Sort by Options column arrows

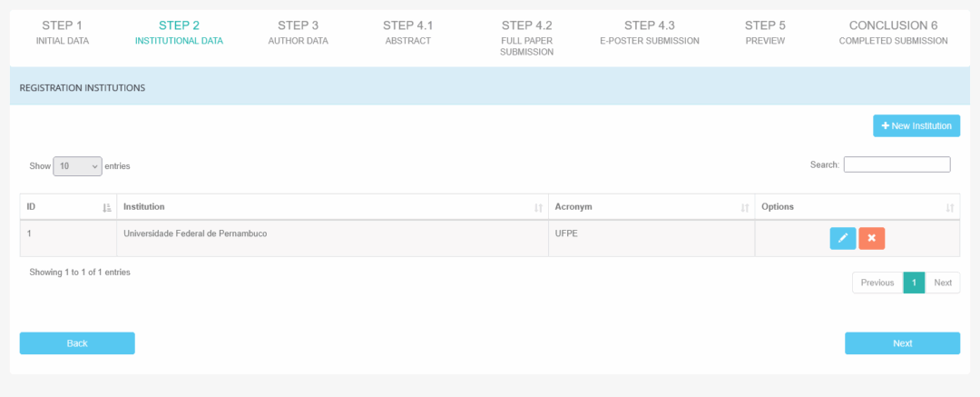(x=950, y=208)
